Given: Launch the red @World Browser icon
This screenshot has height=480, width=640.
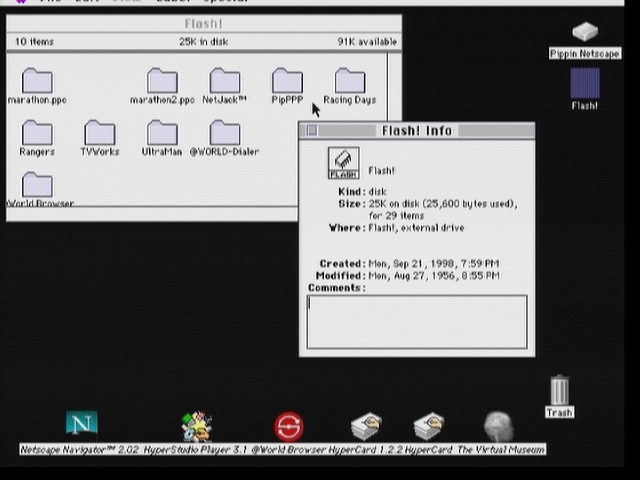Looking at the screenshot, I should point(289,427).
